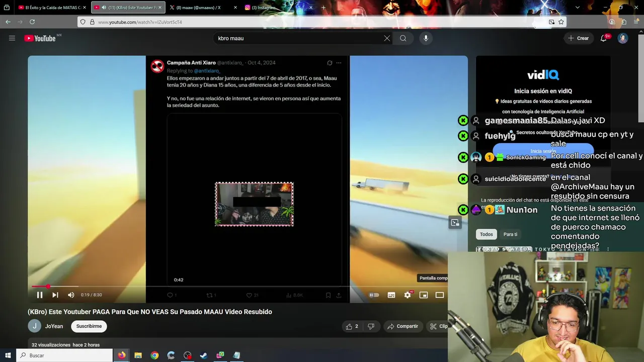Enable miniplayer mode
Screen dimensions: 644x362
coord(424,295)
